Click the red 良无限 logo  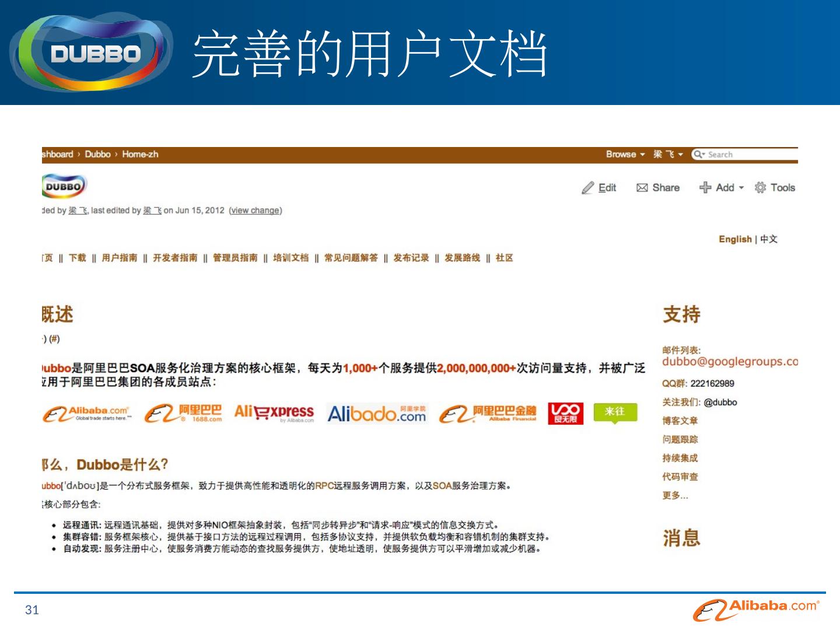pos(565,414)
